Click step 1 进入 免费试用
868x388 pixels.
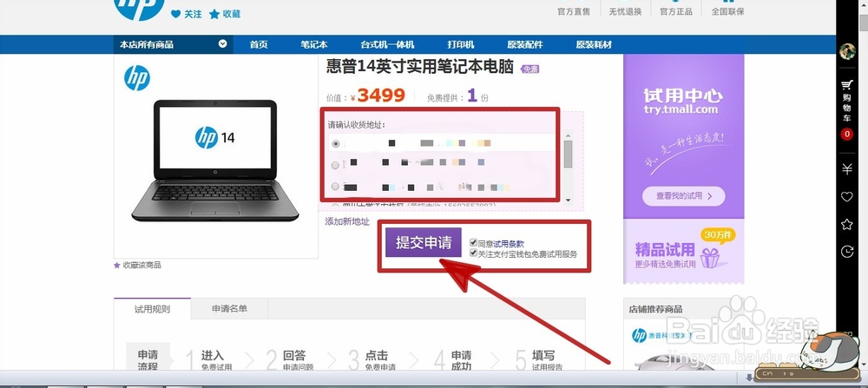click(x=208, y=360)
